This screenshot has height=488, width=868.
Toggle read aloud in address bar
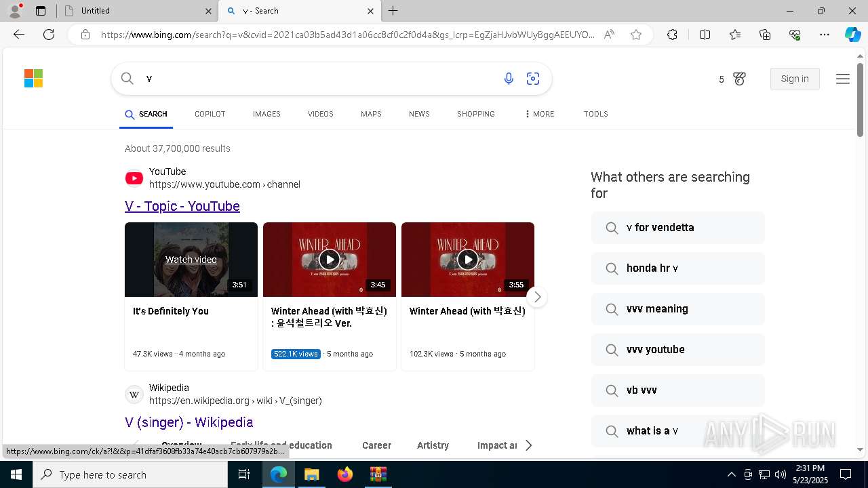[x=609, y=35]
